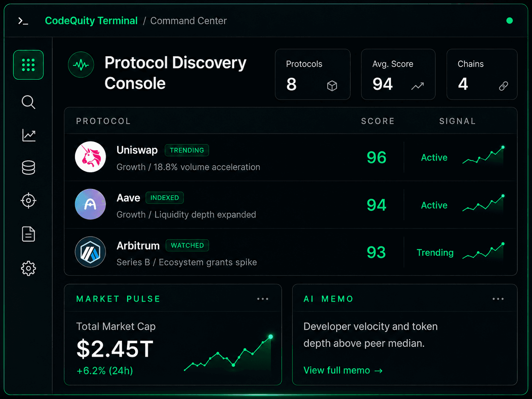This screenshot has width=532, height=399.
Task: Click the Protocols count 8
Action: tap(291, 85)
